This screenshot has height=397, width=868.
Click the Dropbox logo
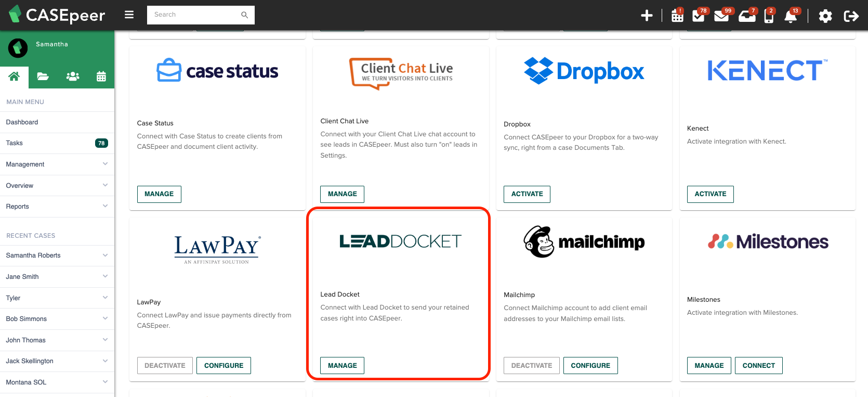[x=584, y=71]
